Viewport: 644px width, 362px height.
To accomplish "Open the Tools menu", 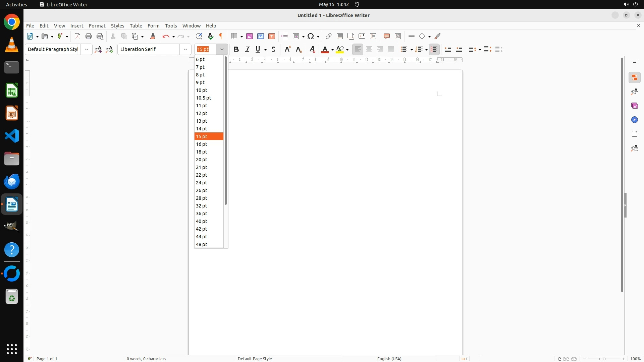I will [x=171, y=26].
